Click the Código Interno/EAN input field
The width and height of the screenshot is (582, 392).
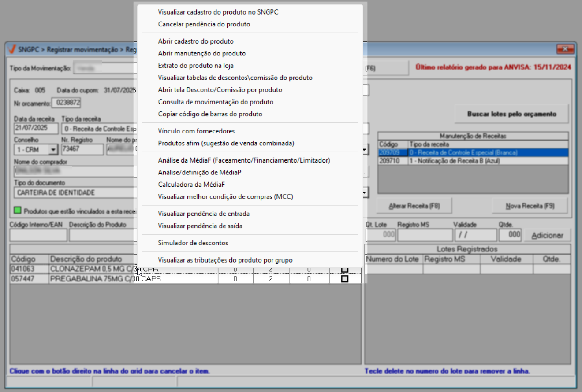click(38, 235)
